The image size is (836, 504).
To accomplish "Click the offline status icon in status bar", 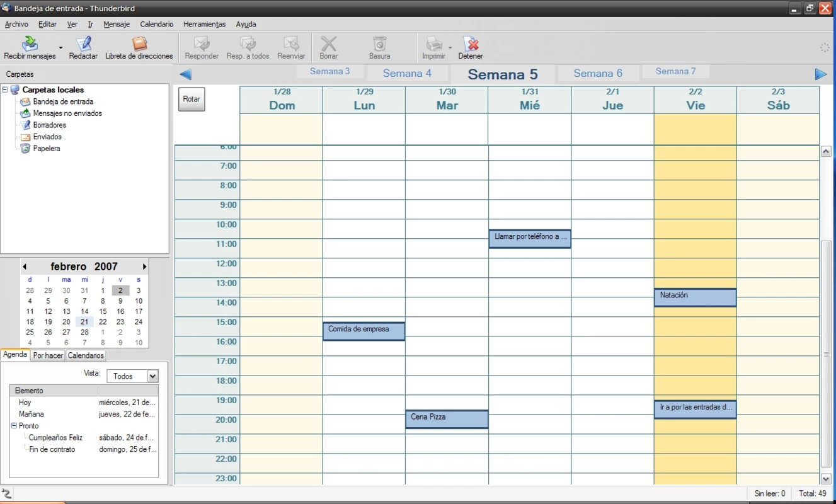I will click(7, 493).
